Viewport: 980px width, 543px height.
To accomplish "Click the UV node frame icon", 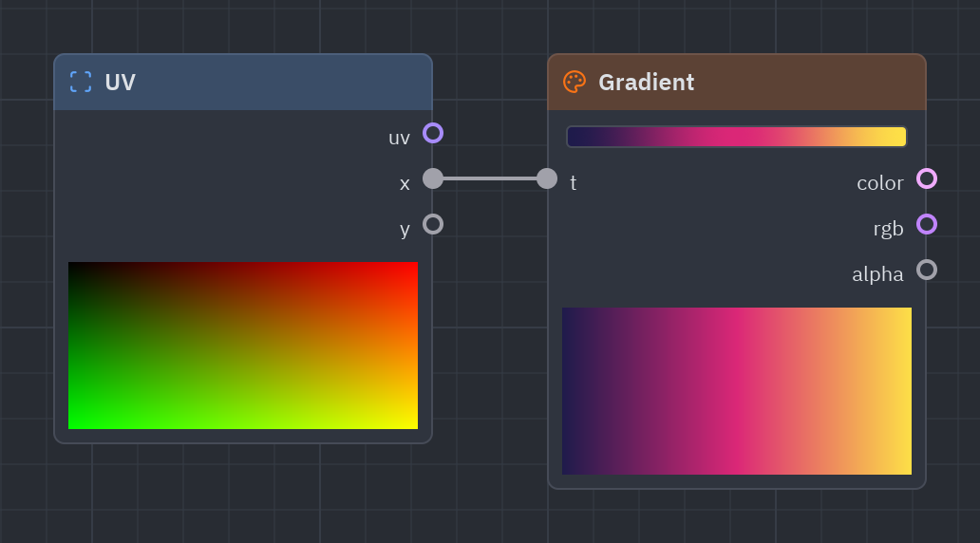I will pyautogui.click(x=81, y=82).
